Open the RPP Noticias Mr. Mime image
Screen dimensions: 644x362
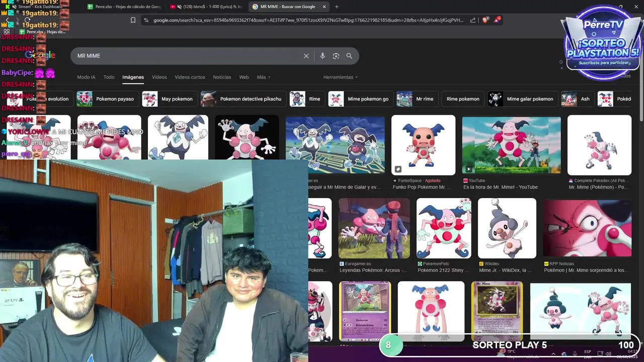click(587, 228)
